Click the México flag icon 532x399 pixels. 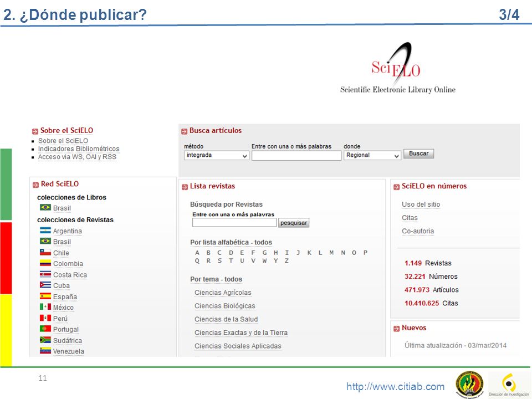click(x=45, y=307)
